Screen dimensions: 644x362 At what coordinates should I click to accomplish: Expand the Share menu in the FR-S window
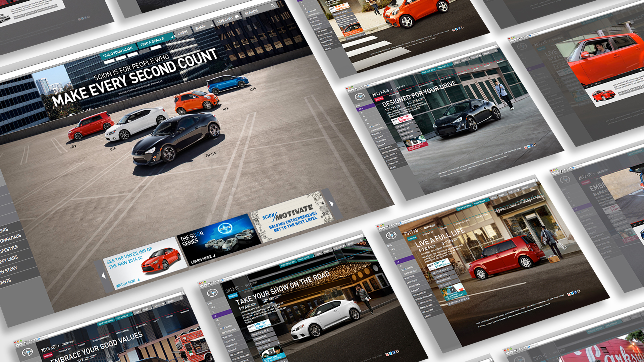(x=465, y=60)
